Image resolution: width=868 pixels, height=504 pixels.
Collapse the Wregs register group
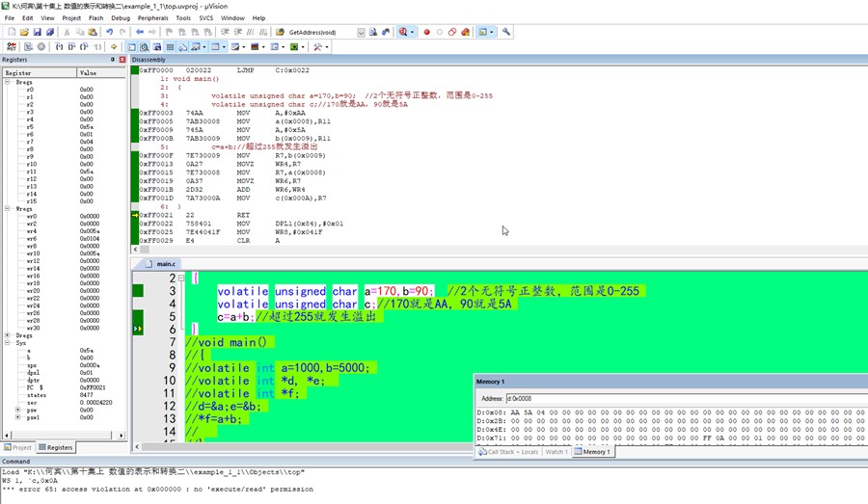(7, 209)
